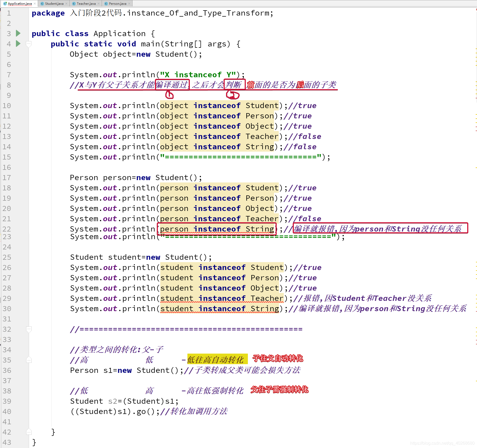Select the Application.java tab
The image size is (477, 448).
(x=20, y=3)
